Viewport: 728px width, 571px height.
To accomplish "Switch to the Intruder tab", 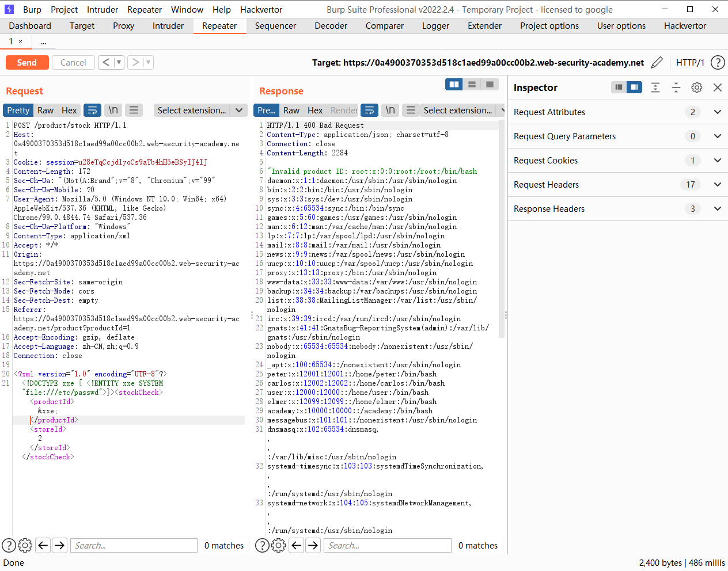I will coord(168,25).
